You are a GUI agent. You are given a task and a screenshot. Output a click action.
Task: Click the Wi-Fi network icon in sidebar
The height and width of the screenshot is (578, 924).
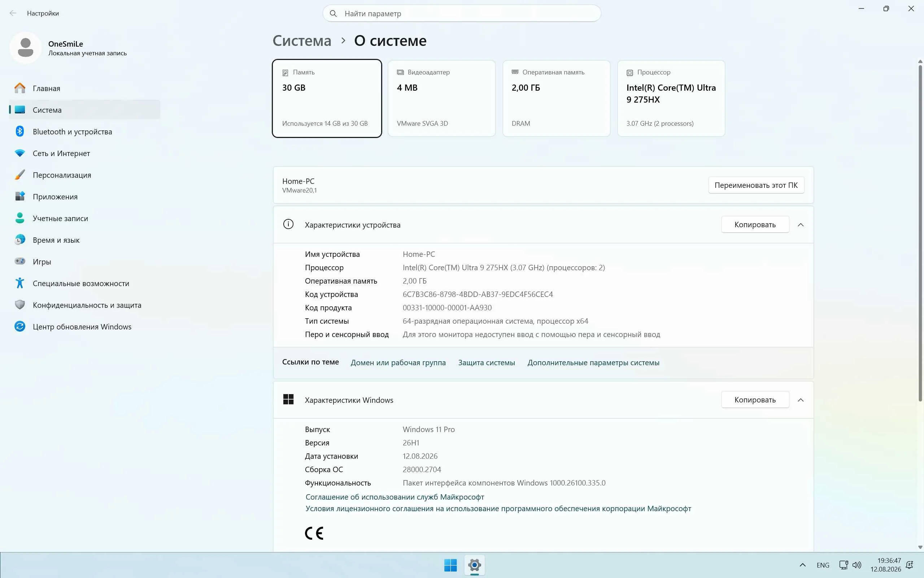20,153
